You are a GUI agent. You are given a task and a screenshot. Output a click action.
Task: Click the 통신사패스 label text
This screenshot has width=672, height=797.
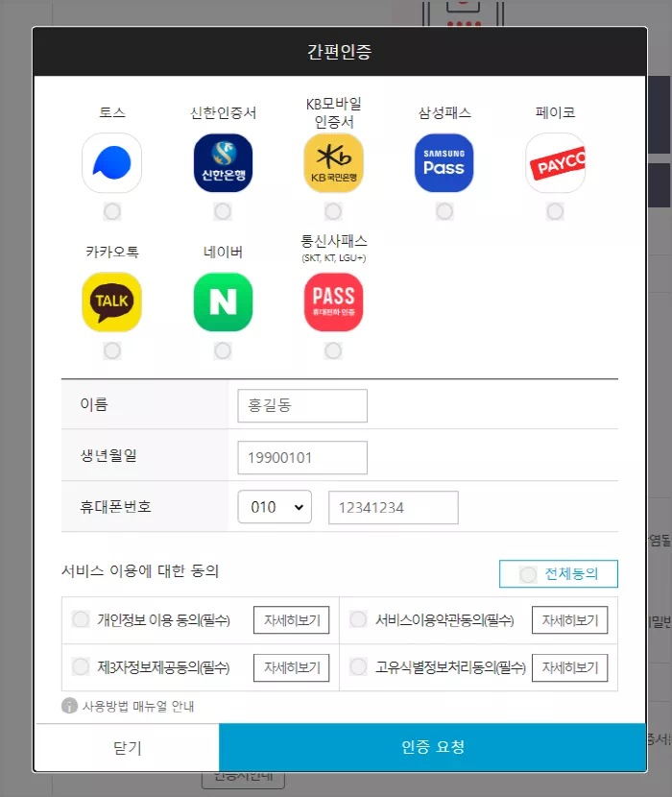pos(333,241)
